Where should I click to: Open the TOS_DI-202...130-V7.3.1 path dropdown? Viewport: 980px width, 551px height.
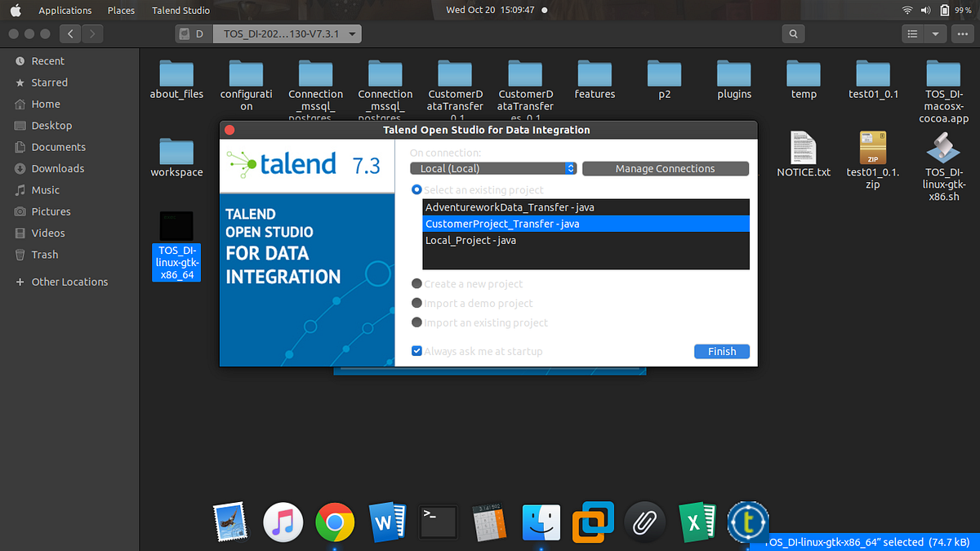pos(287,33)
